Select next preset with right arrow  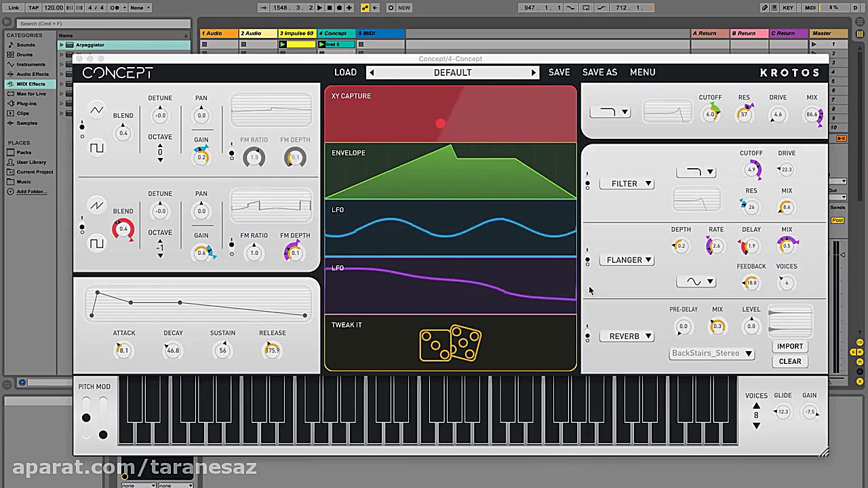tap(534, 73)
